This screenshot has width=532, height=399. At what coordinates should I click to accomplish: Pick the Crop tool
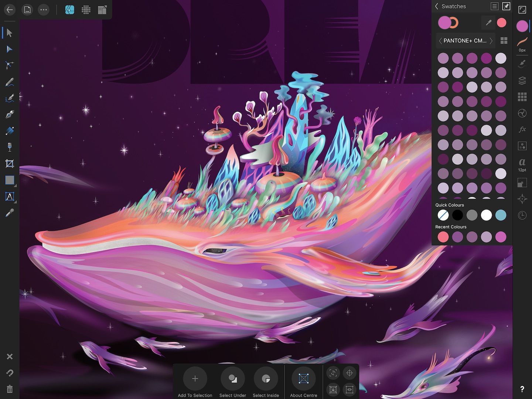[10, 164]
